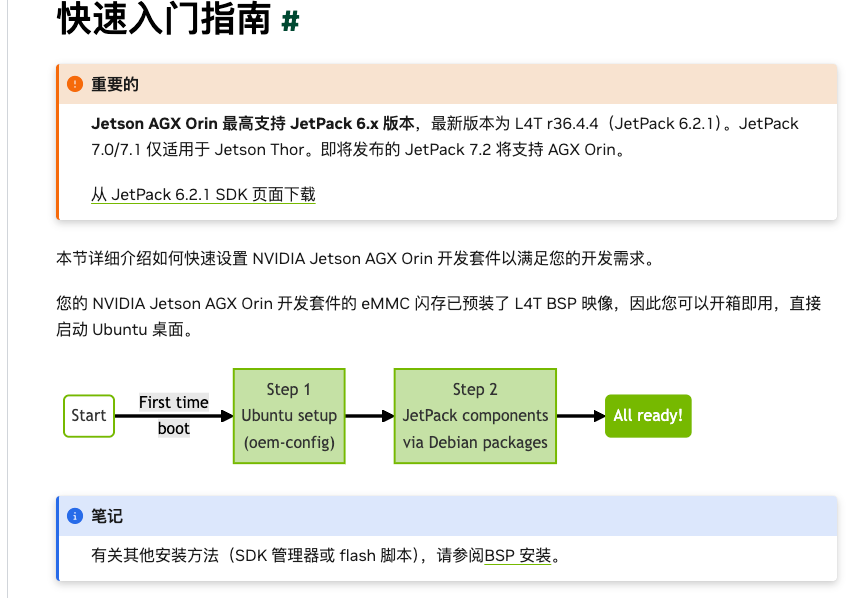The height and width of the screenshot is (598, 862).
Task: Click the Start box in the flowchart
Action: click(89, 416)
